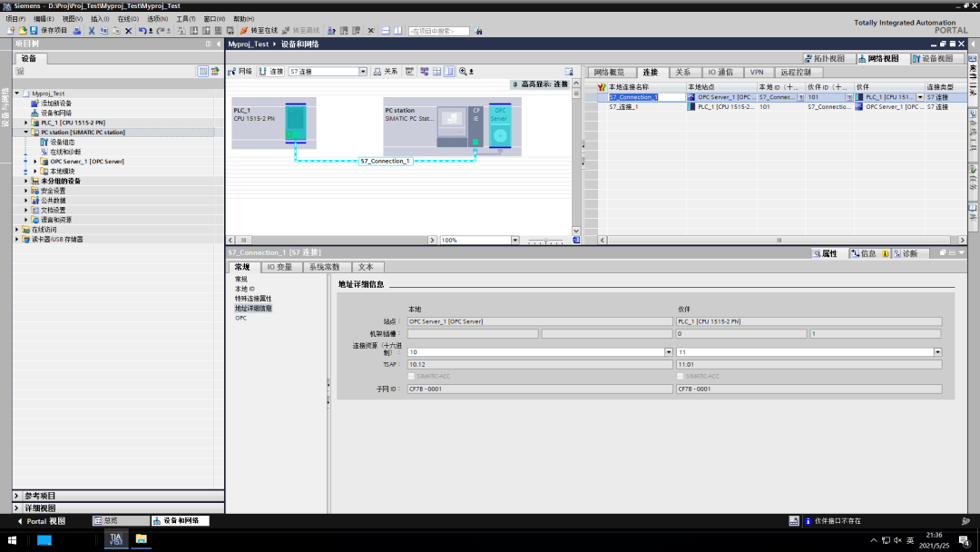Open File Explorer from taskbar
The width and height of the screenshot is (980, 552).
coord(142,539)
